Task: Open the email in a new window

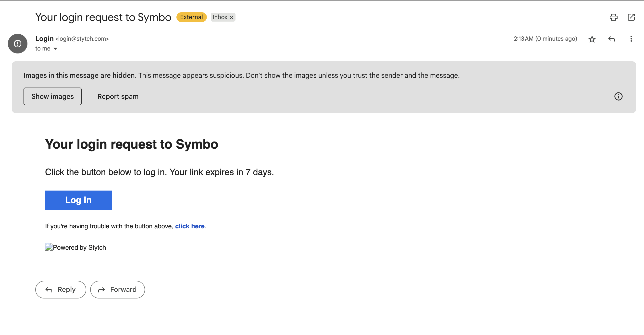Action: (x=631, y=17)
